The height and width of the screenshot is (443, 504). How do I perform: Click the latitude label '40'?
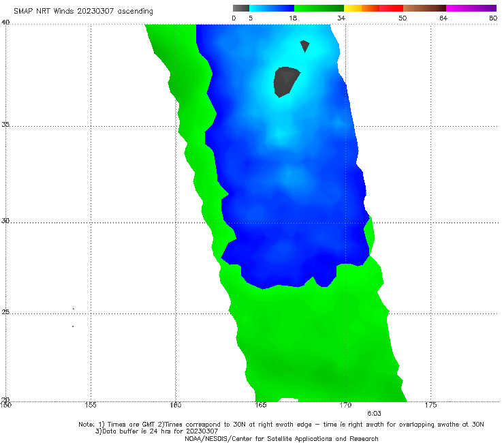tap(5, 22)
